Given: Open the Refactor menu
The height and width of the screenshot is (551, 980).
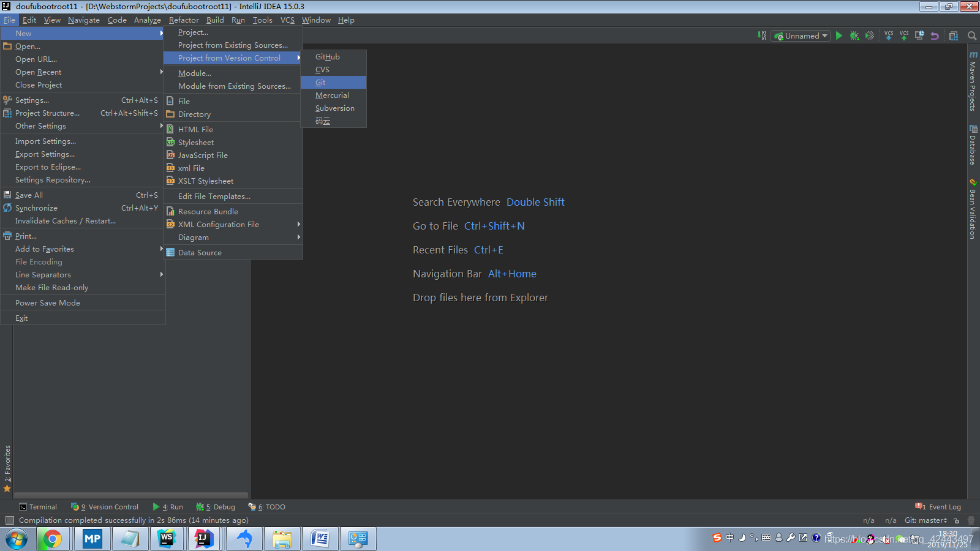Looking at the screenshot, I should tap(184, 20).
